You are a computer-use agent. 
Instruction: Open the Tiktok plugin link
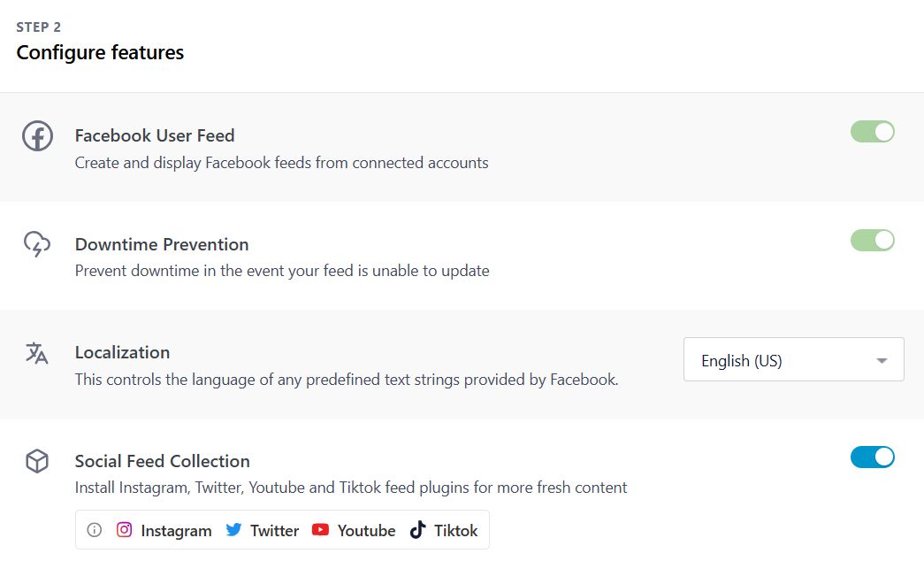[456, 530]
